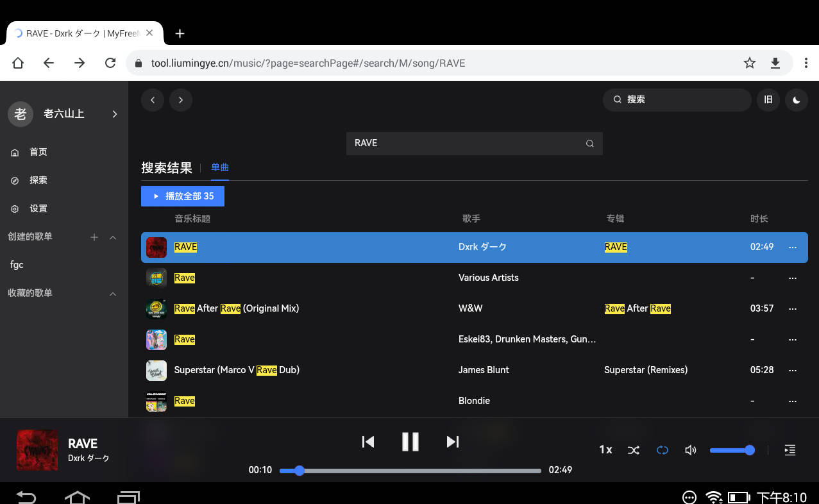Add a new playlist with plus icon
This screenshot has width=819, height=504.
[x=94, y=237]
